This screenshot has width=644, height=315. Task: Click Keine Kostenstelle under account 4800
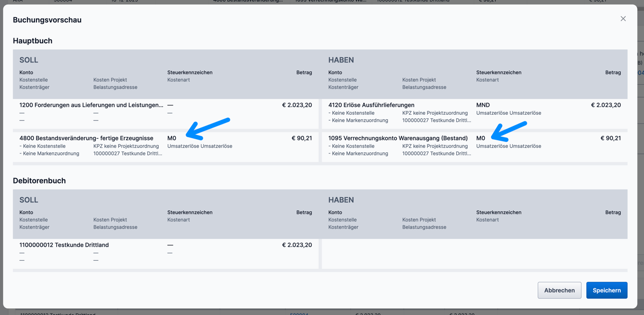pyautogui.click(x=43, y=146)
